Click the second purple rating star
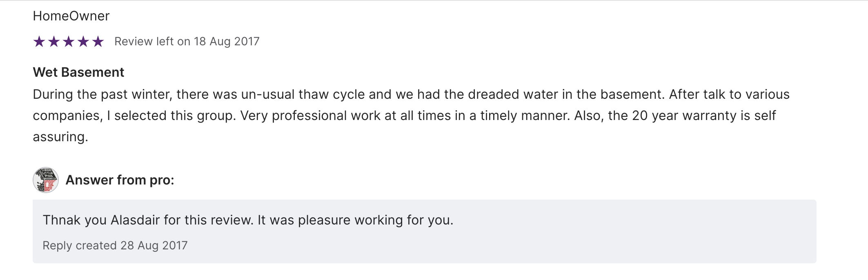Image resolution: width=868 pixels, height=280 pixels. coord(54,42)
